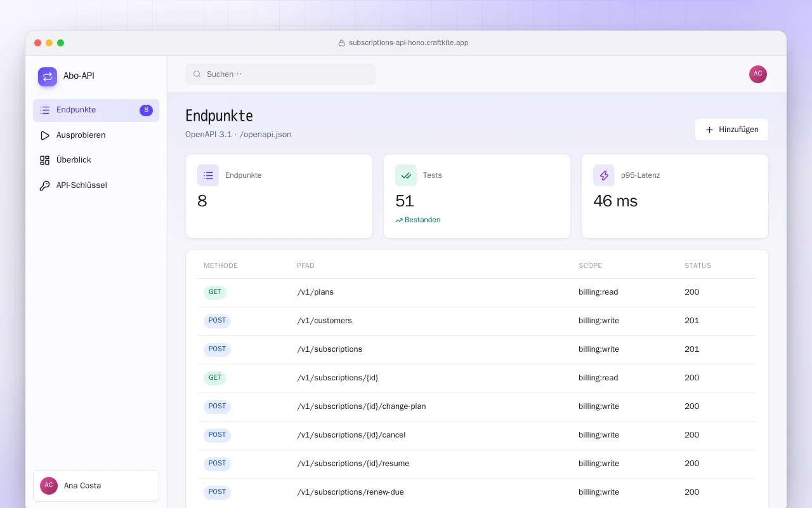Viewport: 812px width, 508px height.
Task: Click the STATUS column header
Action: click(698, 265)
